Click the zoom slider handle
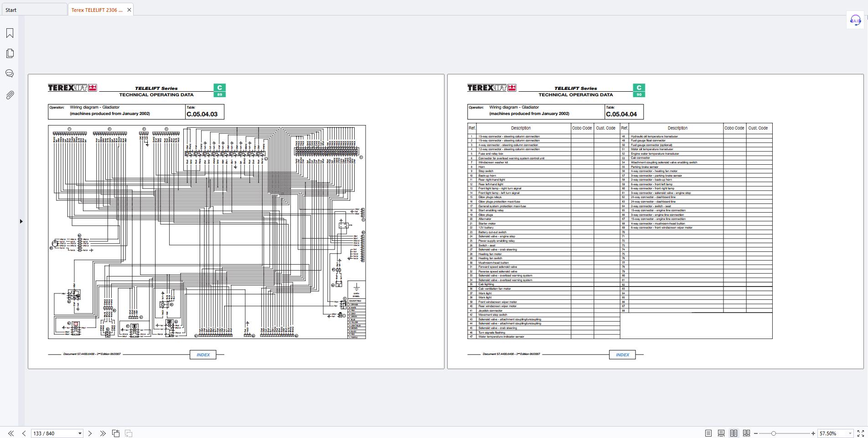The height and width of the screenshot is (438, 868). click(773, 433)
